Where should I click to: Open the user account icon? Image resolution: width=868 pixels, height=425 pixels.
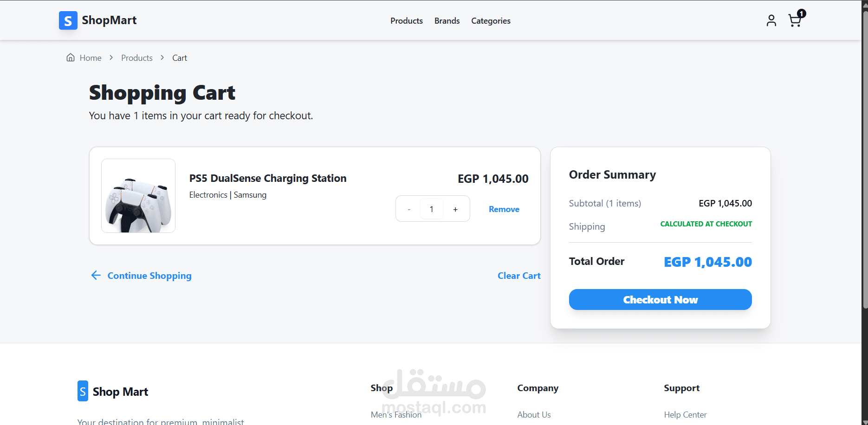coord(771,20)
